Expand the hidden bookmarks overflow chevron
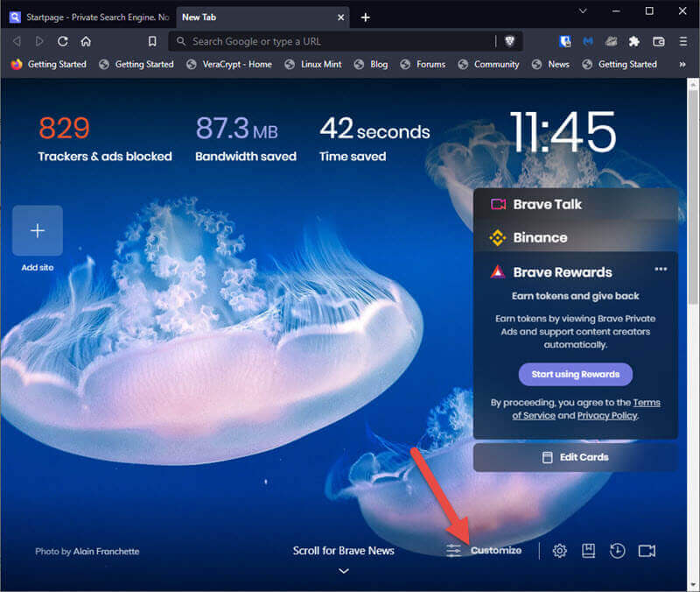The height and width of the screenshot is (592, 700). (682, 64)
